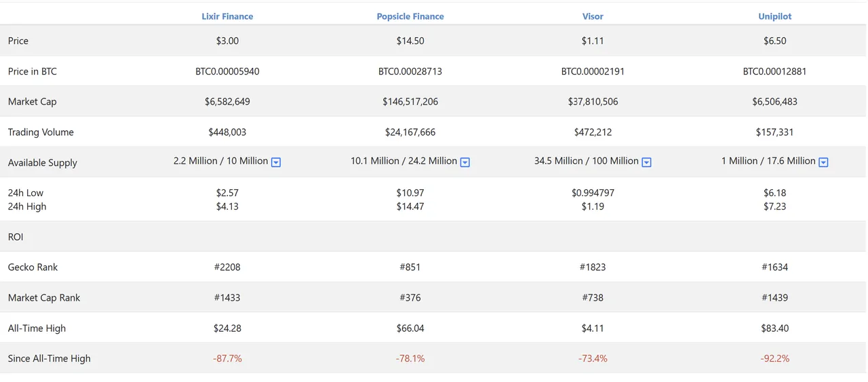Expand Popsicle Finance available supply dropdown arrow
868x382 pixels.
coord(465,162)
